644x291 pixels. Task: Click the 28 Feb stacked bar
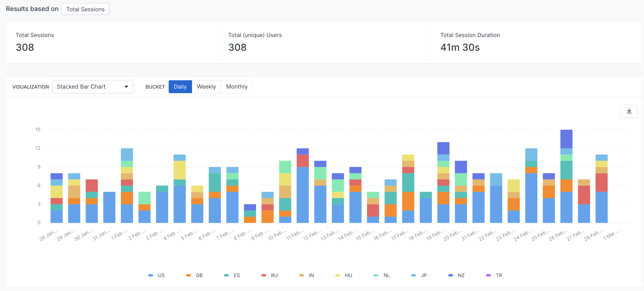602,189
